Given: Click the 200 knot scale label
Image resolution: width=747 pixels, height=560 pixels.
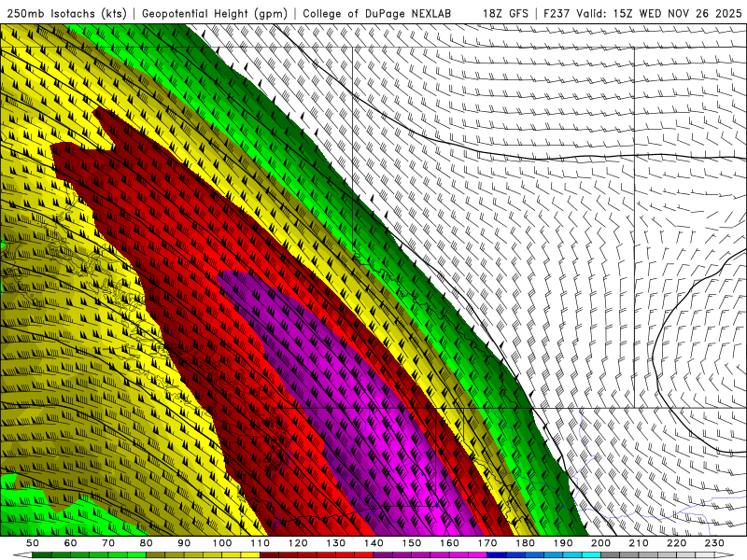Looking at the screenshot, I should 600,543.
